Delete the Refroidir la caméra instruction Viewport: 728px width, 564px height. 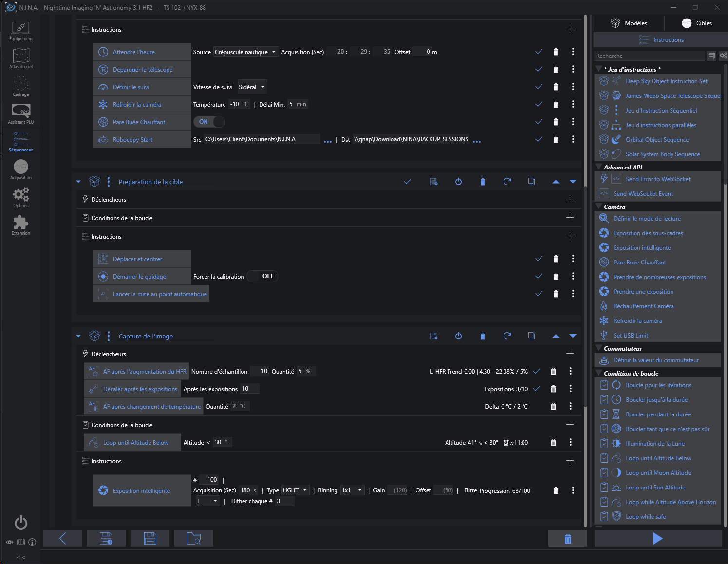(556, 105)
